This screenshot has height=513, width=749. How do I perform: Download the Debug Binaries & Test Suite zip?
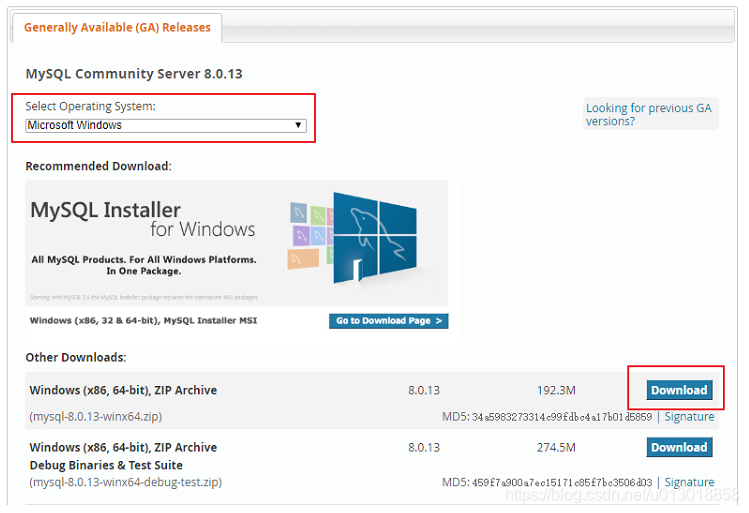coord(679,448)
